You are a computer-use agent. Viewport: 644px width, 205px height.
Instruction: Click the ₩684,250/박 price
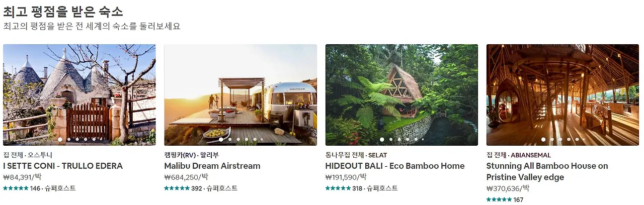[186, 177]
